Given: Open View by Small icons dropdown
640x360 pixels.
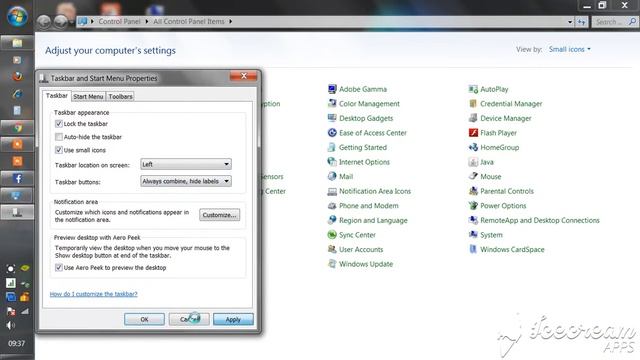Looking at the screenshot, I should (x=570, y=49).
